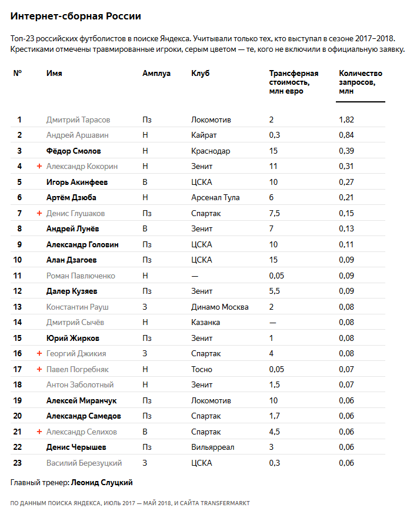Image resolution: width=420 pixels, height=514 pixels.
Task: Click Денис Черышев's club Вильярреал
Action: [212, 447]
